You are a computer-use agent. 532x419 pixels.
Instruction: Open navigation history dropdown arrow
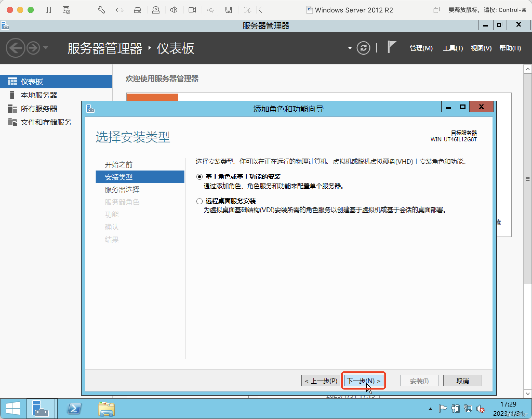tap(46, 48)
